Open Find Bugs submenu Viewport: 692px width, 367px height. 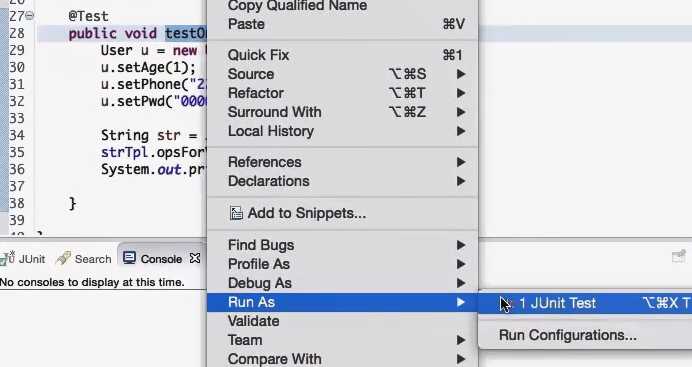click(x=342, y=245)
